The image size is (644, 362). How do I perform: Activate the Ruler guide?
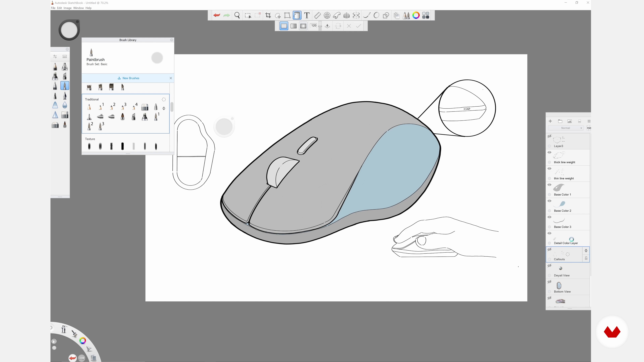pos(317,15)
